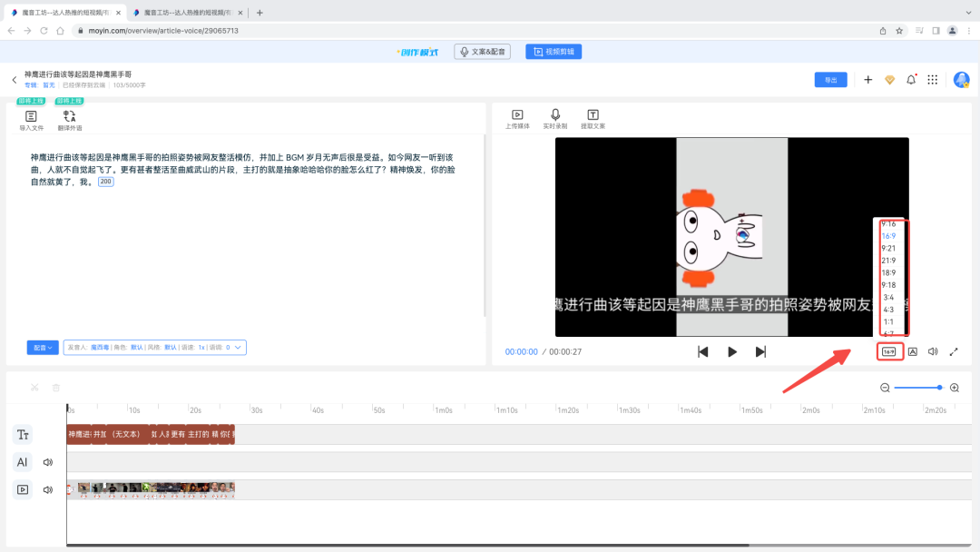Open the notification bell
980x552 pixels.
[x=911, y=79]
